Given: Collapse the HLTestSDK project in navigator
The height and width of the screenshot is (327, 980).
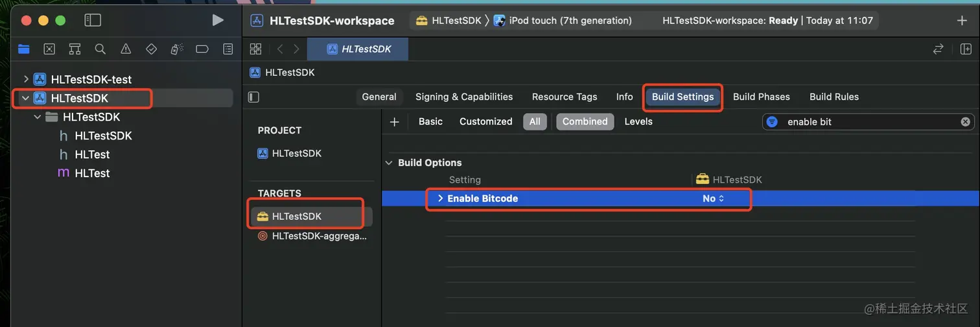Looking at the screenshot, I should coord(26,98).
